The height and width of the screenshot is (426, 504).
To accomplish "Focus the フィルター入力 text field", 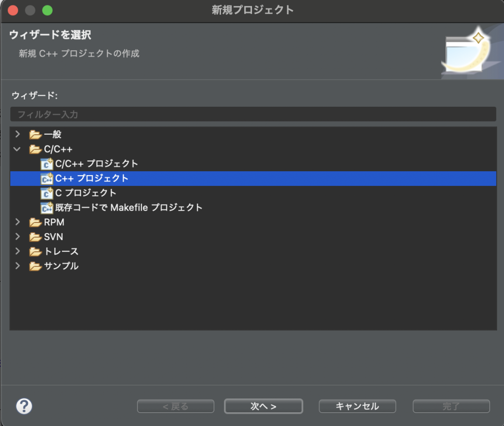I will (252, 114).
